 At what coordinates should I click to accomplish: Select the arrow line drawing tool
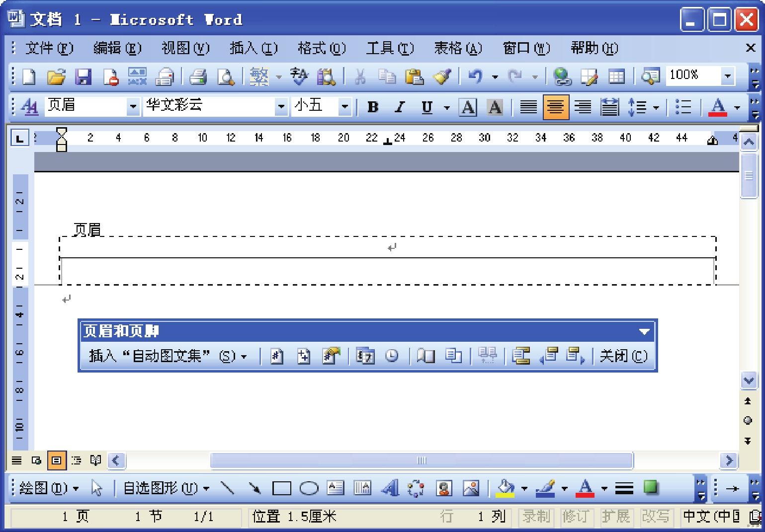point(255,488)
